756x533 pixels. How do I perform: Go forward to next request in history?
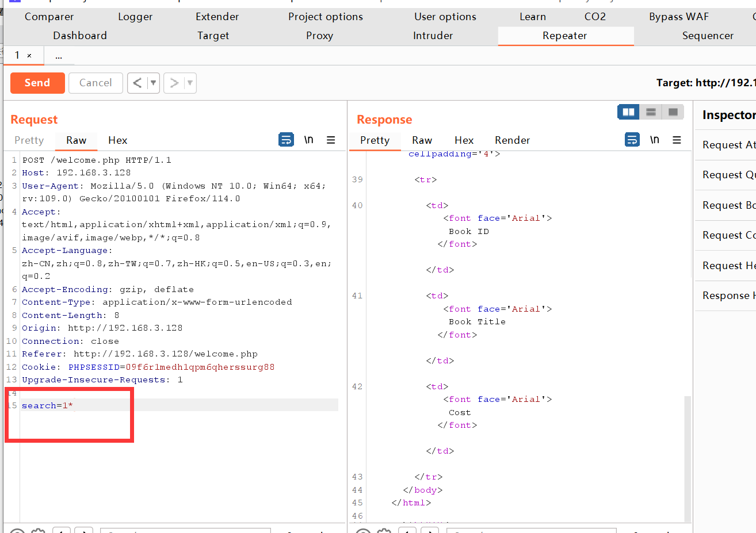174,83
